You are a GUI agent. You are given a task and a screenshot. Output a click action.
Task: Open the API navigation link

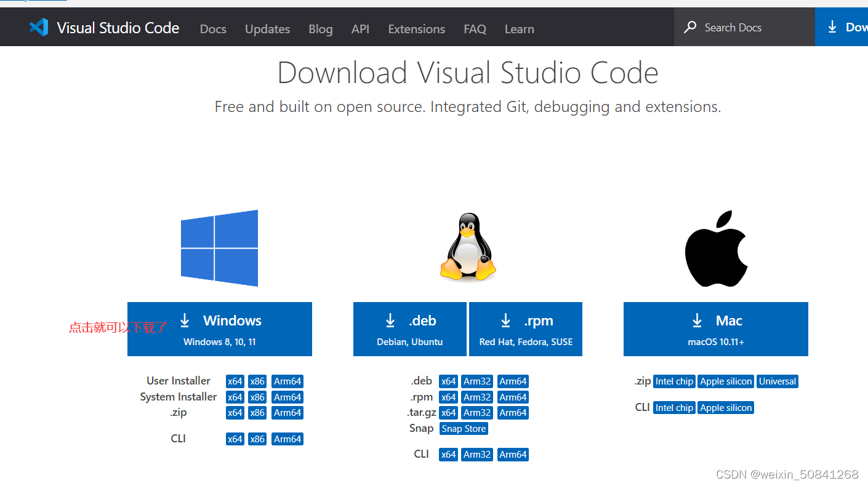(360, 29)
